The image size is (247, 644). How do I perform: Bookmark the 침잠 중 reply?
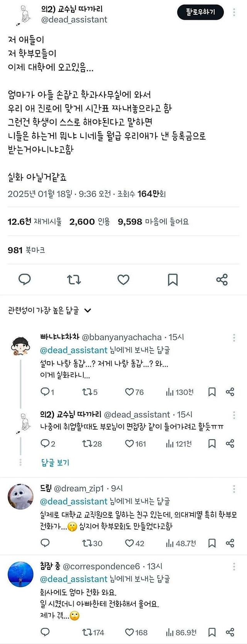[212, 632]
